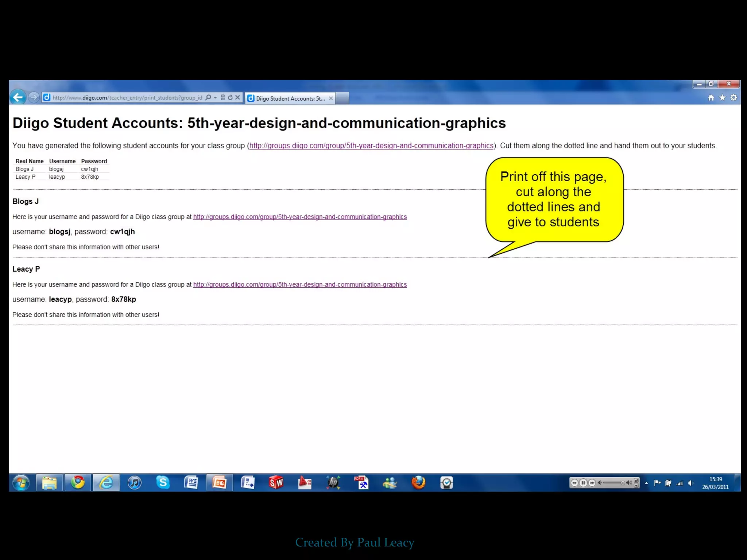The height and width of the screenshot is (560, 747).
Task: Open Windows Live Messenger from the taskbar
Action: coord(390,483)
